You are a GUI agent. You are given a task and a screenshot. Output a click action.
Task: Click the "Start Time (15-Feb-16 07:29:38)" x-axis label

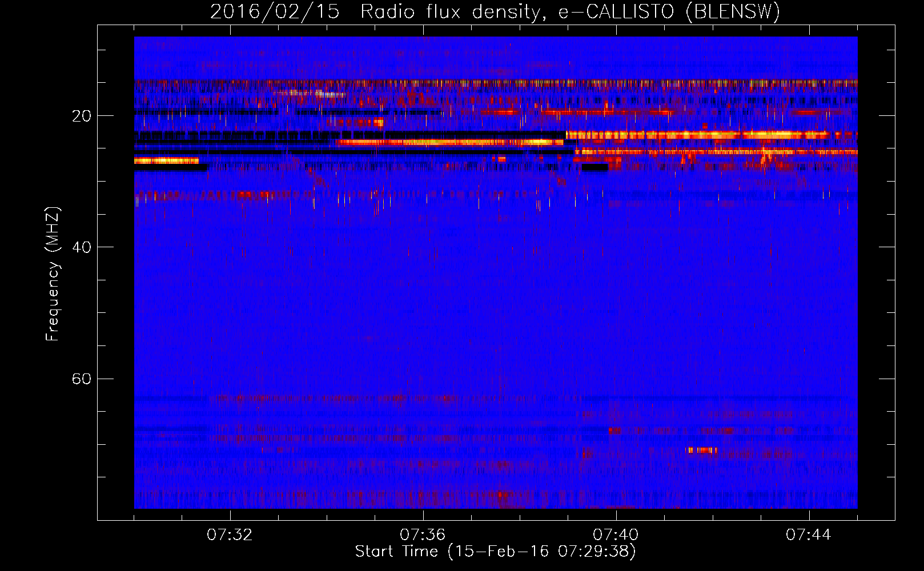(x=495, y=552)
